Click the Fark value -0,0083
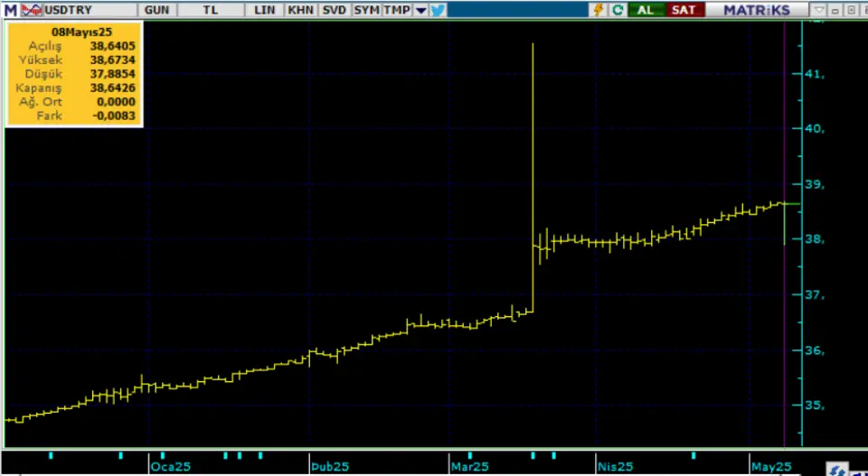This screenshot has height=476, width=868. tap(114, 116)
